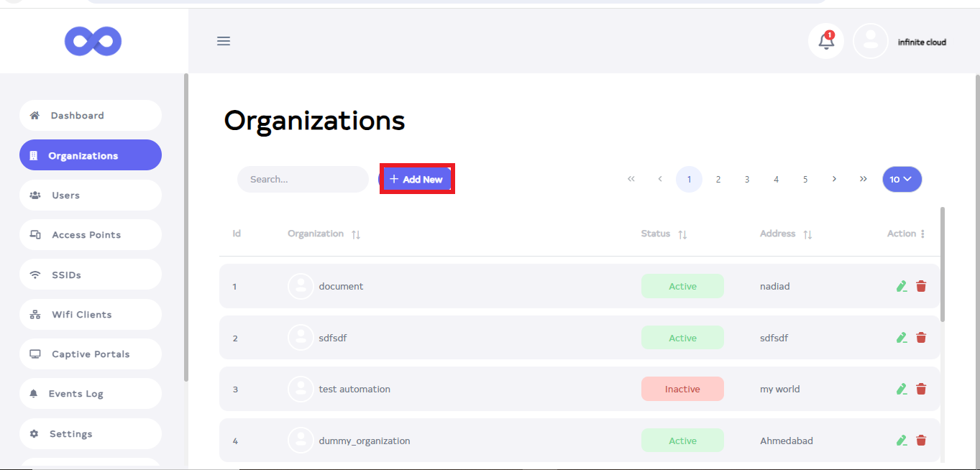980x470 pixels.
Task: Sort table by Address column
Action: click(807, 234)
